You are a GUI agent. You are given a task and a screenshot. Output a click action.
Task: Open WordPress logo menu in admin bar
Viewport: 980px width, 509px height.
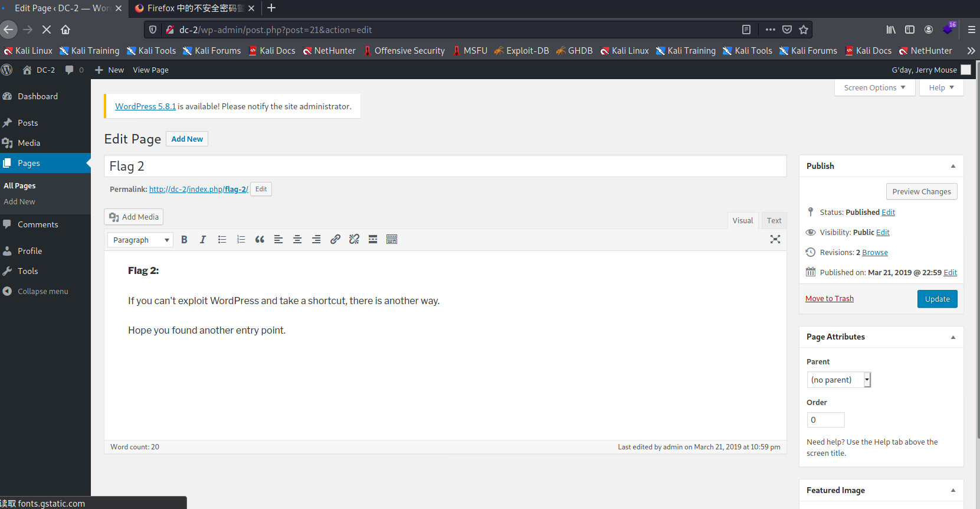click(x=7, y=70)
